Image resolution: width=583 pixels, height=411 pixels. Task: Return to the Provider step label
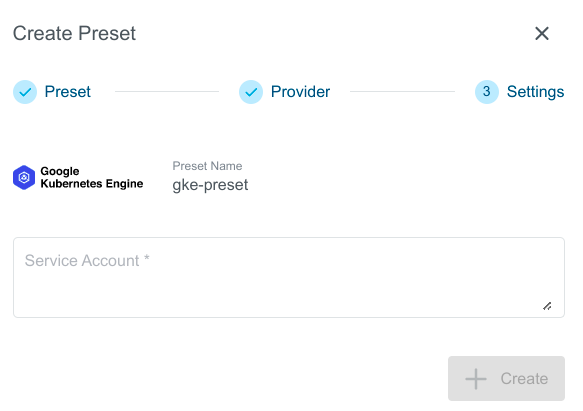coord(300,92)
